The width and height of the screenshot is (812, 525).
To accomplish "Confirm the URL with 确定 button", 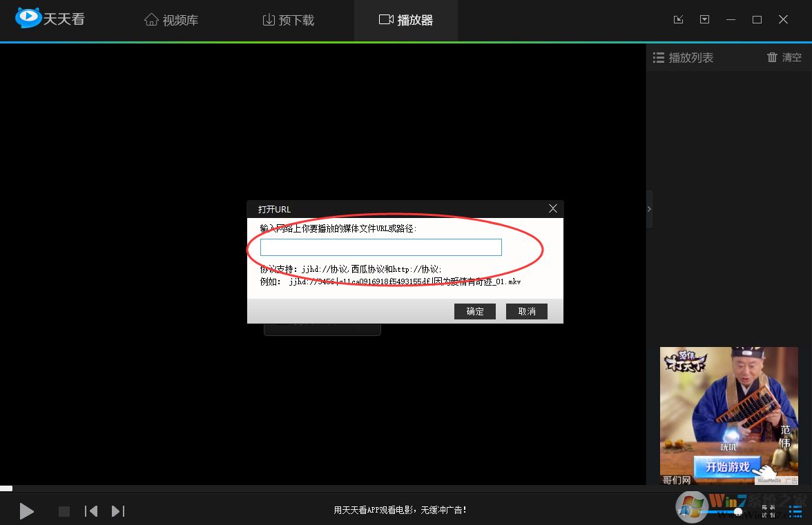I will [475, 311].
